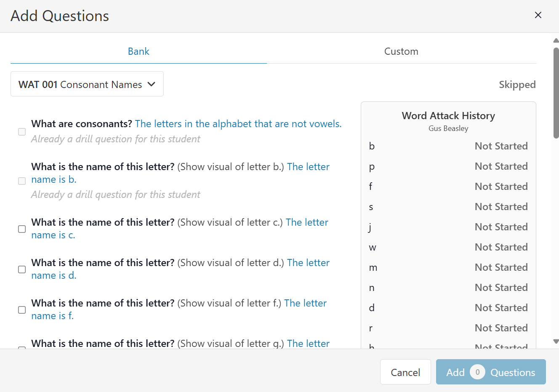The image size is (559, 392).
Task: Check the letter f question checkbox
Action: tap(22, 310)
